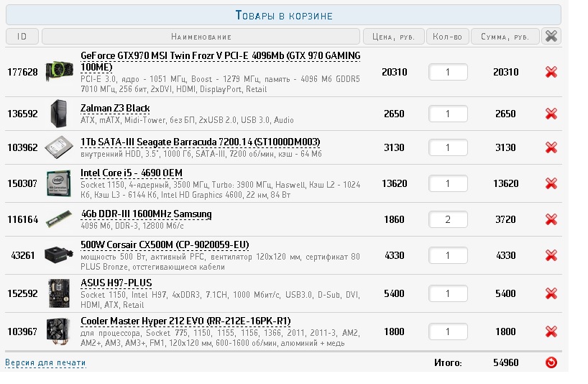The width and height of the screenshot is (588, 384).
Task: Click quantity field showing 2 for Samsung RAM
Action: click(448, 219)
